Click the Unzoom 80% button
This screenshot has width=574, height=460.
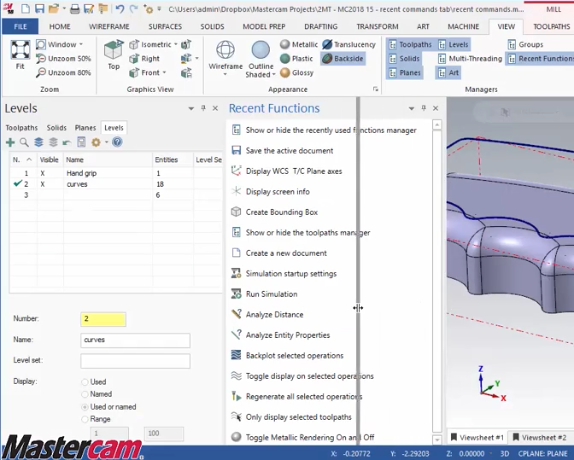tap(63, 73)
